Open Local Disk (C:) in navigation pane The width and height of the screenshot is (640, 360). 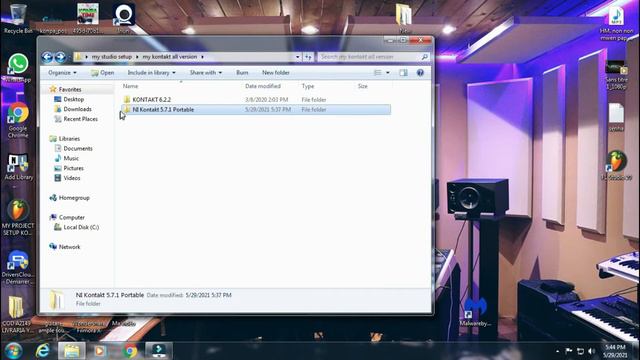81,227
